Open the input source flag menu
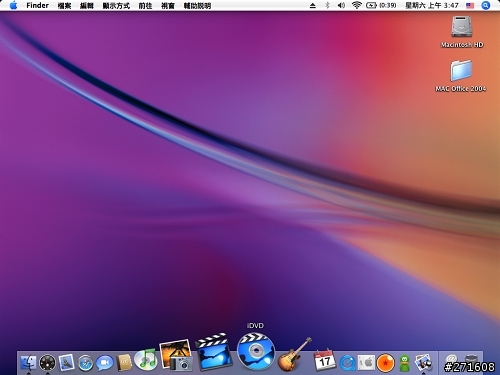Screen dimensions: 500x375 point(470,5)
